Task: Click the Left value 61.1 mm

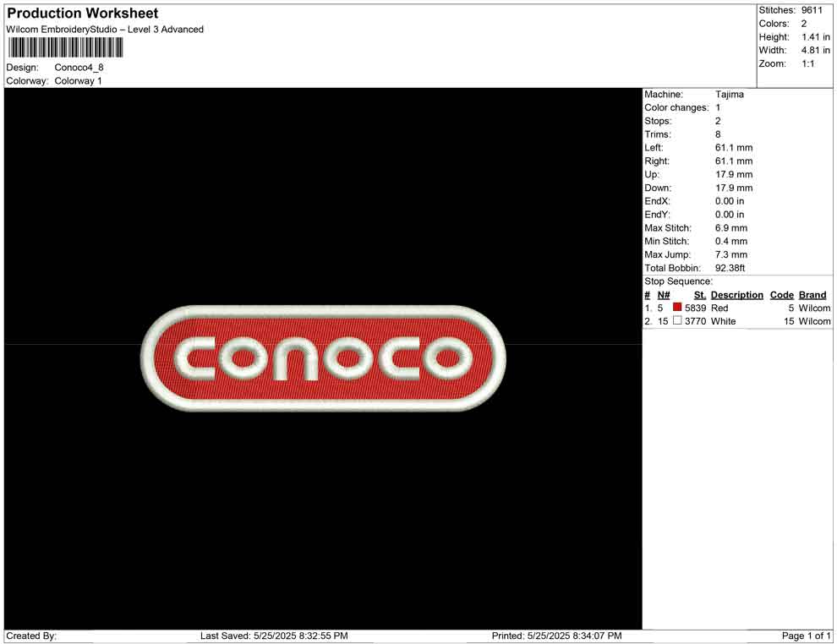Action: 734,147
